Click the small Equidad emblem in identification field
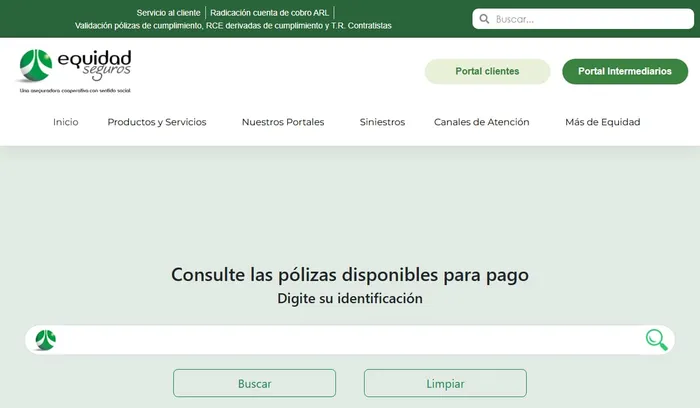This screenshot has width=700, height=408. [x=46, y=340]
